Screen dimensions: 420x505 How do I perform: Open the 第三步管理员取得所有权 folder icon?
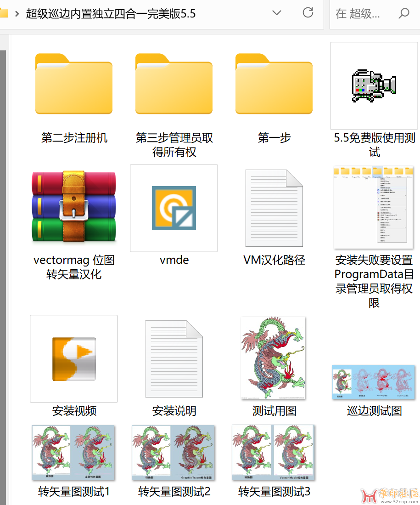pyautogui.click(x=174, y=84)
